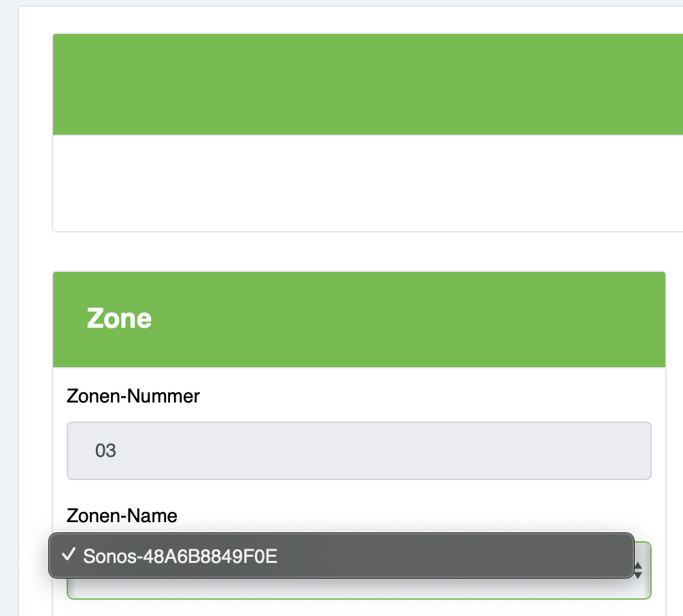The width and height of the screenshot is (683, 616).
Task: Click the gray page margin on the left
Action: (x=9, y=306)
